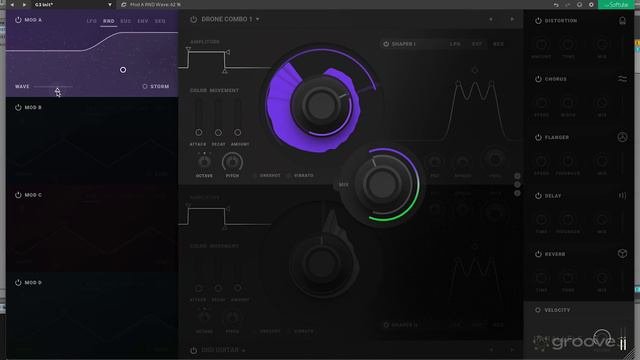Select the LFO tab in MOD A
The width and height of the screenshot is (640, 360).
point(91,21)
